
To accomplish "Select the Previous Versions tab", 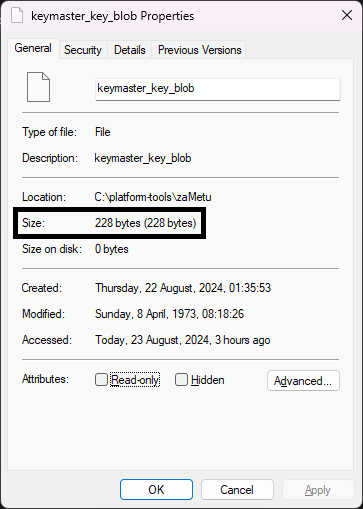I will tap(199, 50).
